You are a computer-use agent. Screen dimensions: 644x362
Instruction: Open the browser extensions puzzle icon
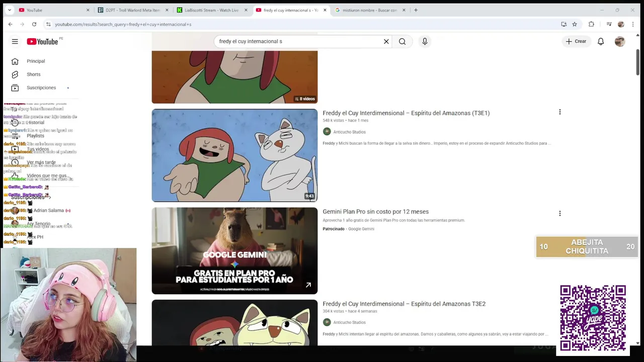coord(591,24)
